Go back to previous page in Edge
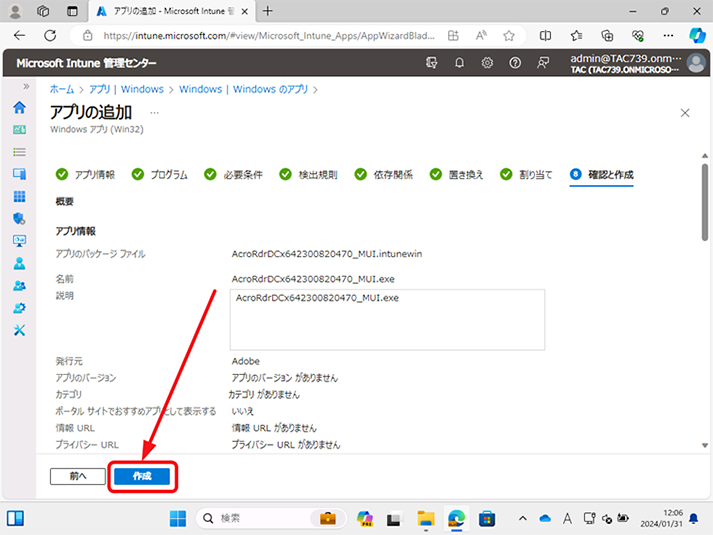 click(20, 35)
